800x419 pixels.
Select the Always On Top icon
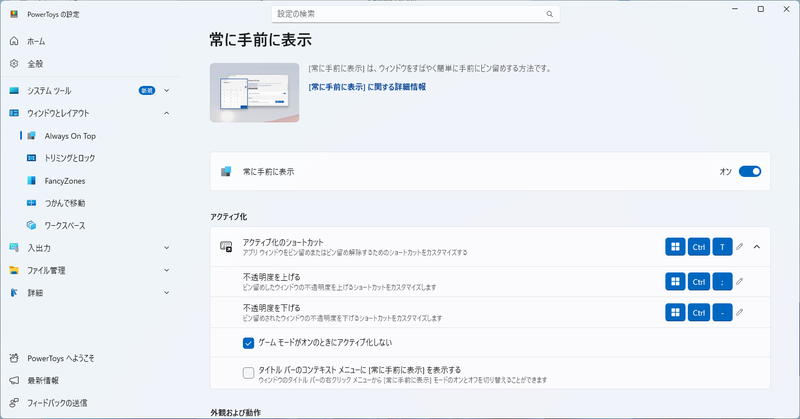click(32, 136)
